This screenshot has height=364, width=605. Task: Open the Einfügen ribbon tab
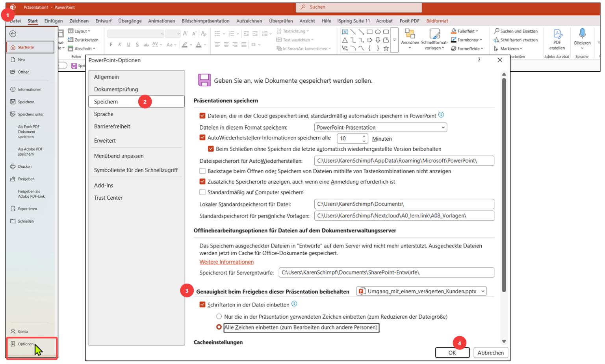click(x=54, y=21)
